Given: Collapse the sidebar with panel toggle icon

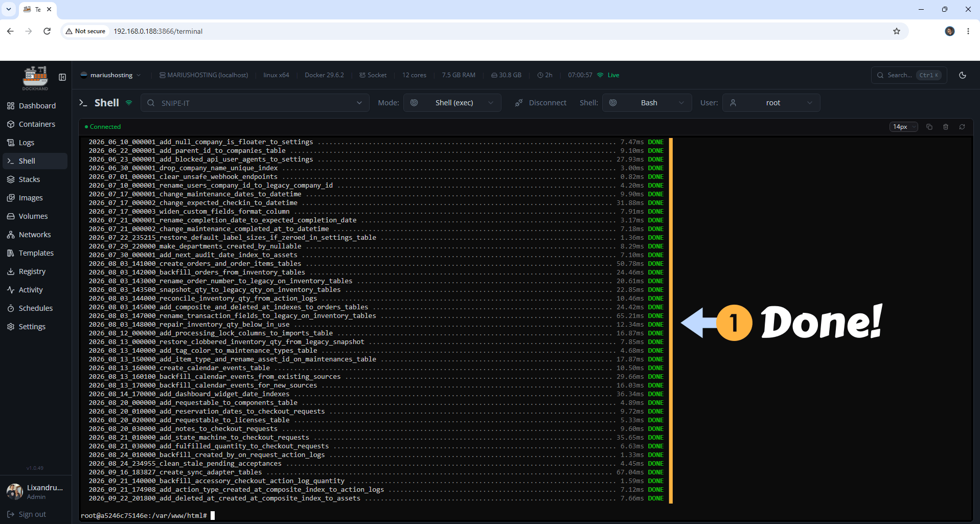Looking at the screenshot, I should pos(62,77).
